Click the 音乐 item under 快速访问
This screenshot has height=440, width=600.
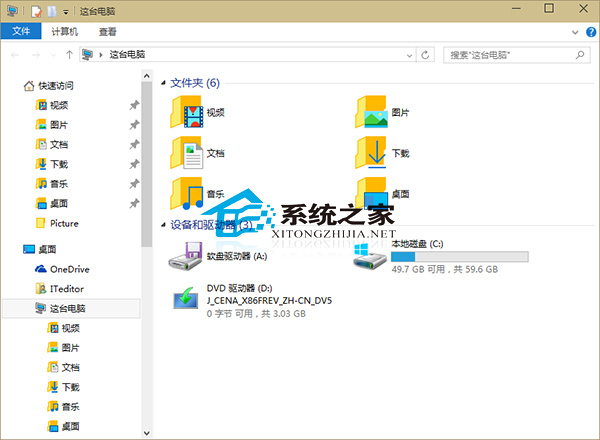point(52,184)
